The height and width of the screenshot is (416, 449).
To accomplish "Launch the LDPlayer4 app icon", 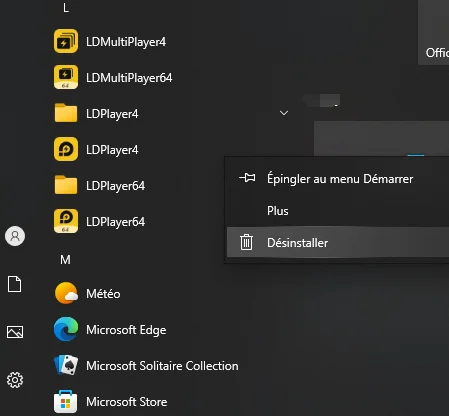I will [x=66, y=149].
